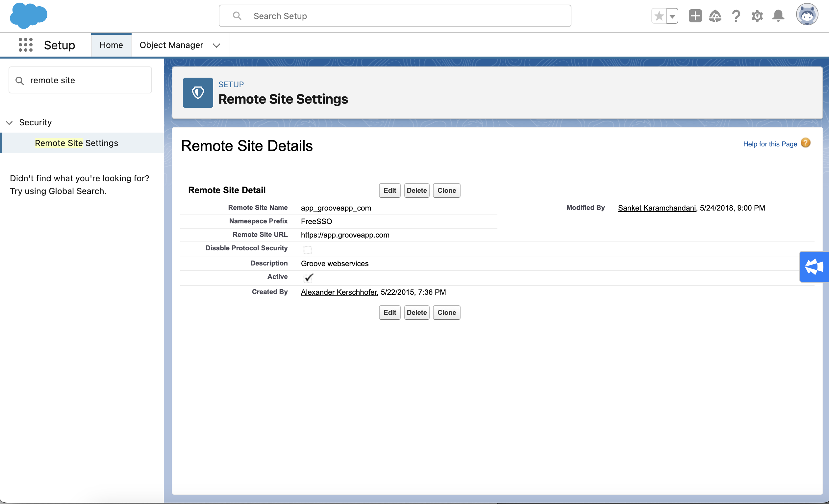The width and height of the screenshot is (829, 504).
Task: Focus the Search Setup field
Action: pyautogui.click(x=395, y=16)
